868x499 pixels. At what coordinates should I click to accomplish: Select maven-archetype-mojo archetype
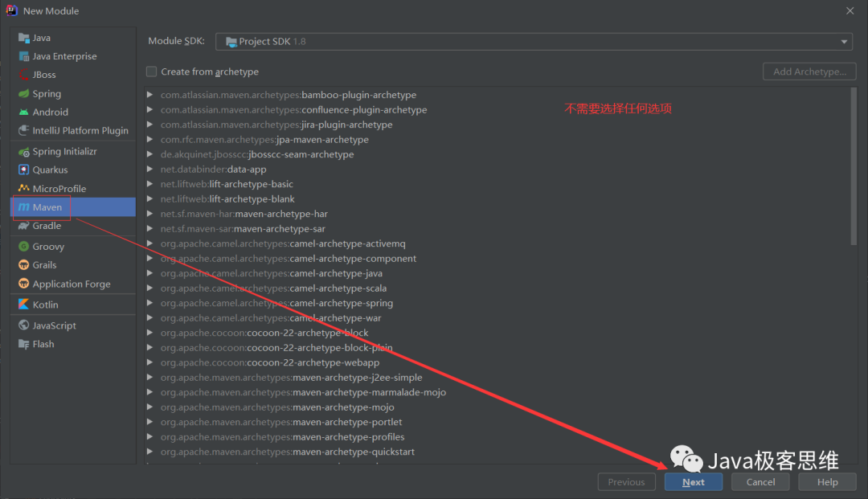277,407
